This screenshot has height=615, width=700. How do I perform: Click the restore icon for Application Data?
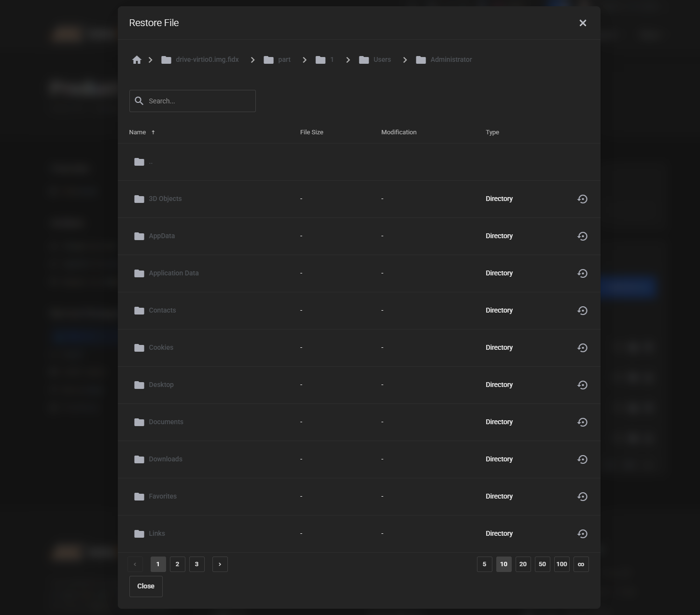click(582, 273)
